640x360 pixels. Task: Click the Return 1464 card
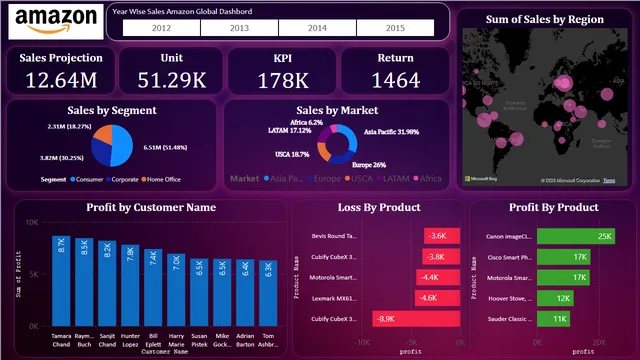click(395, 71)
